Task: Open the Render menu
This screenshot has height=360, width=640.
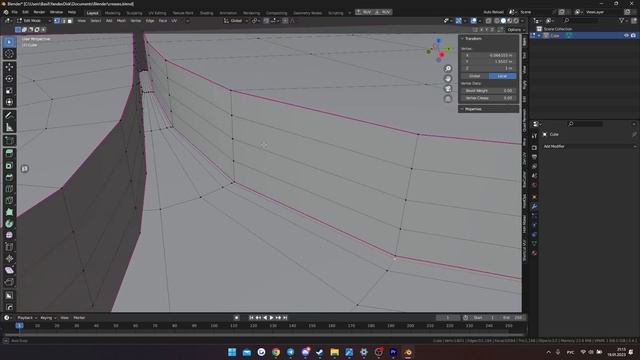Action: pos(39,12)
